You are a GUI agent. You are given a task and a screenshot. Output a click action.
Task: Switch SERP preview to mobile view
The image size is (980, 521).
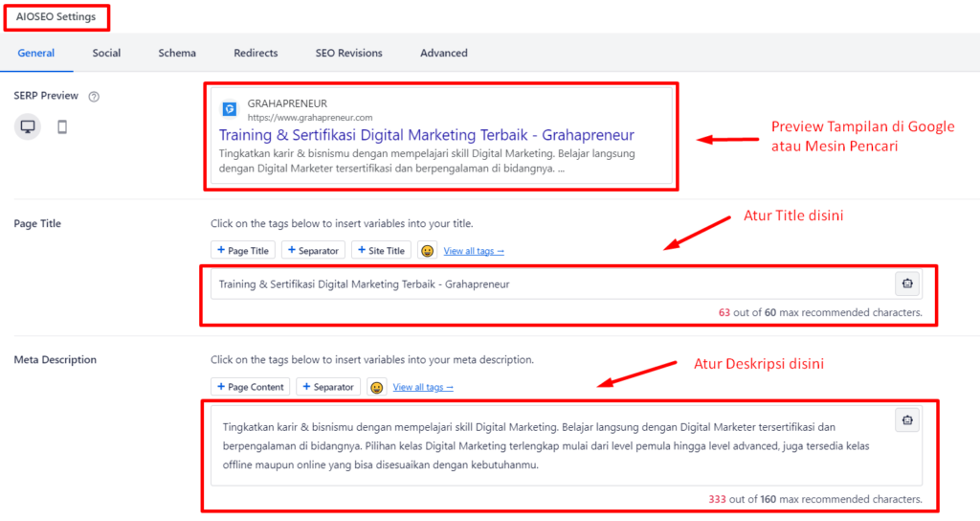[x=62, y=127]
